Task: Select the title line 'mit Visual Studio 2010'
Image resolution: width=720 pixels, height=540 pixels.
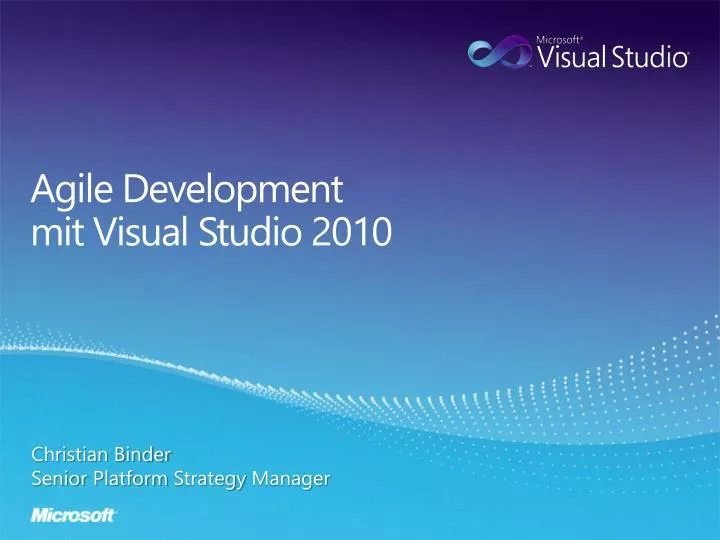Action: pyautogui.click(x=211, y=232)
